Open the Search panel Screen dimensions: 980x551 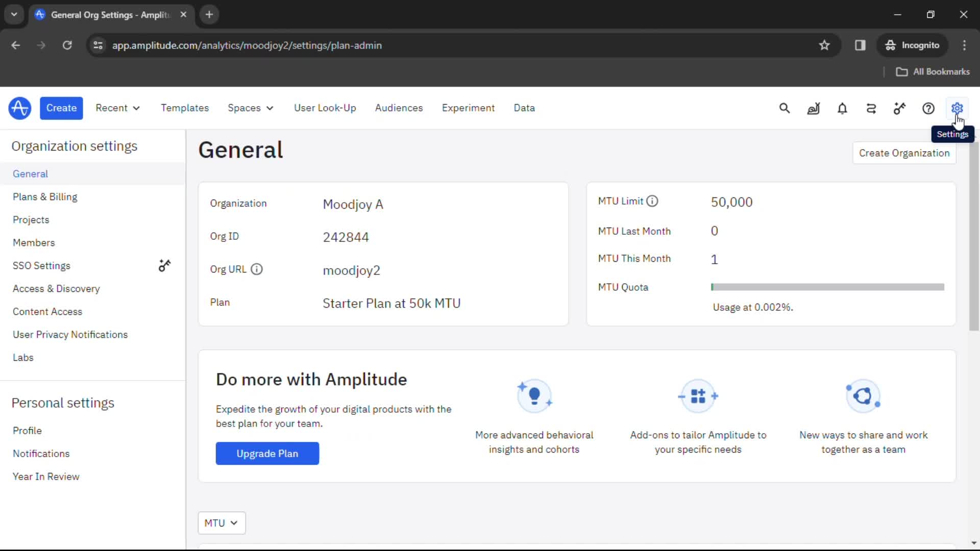pyautogui.click(x=784, y=108)
